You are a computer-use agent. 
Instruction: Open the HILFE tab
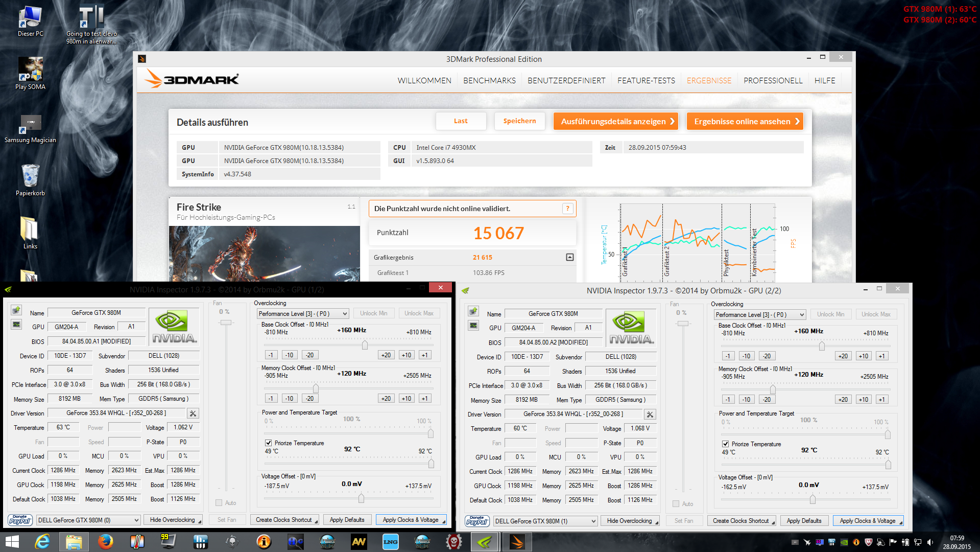[x=825, y=81]
